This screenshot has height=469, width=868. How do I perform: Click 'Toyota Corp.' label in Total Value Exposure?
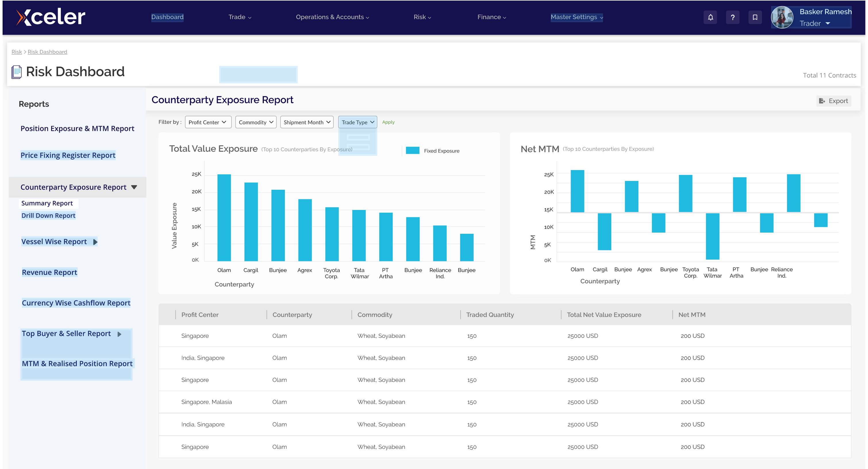coord(331,273)
